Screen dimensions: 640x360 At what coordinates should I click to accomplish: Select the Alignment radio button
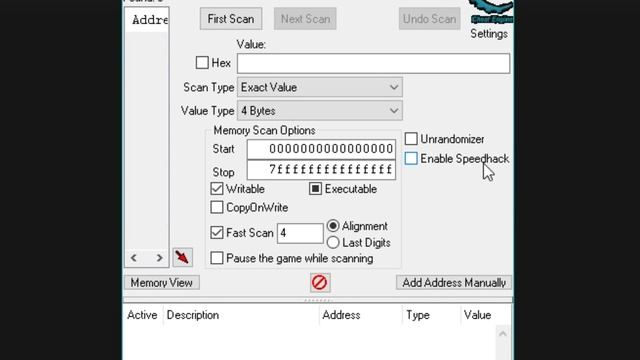333,226
